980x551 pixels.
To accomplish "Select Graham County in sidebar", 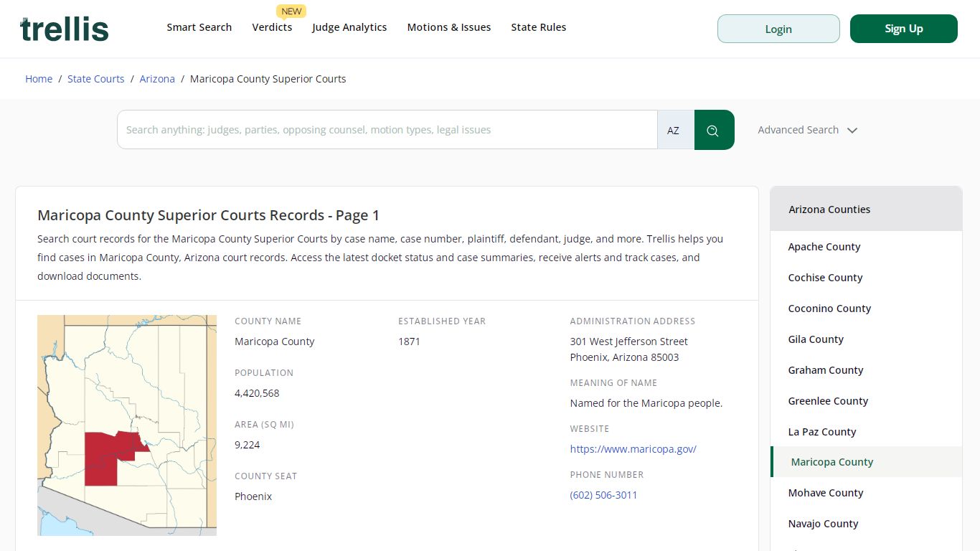I will (826, 370).
